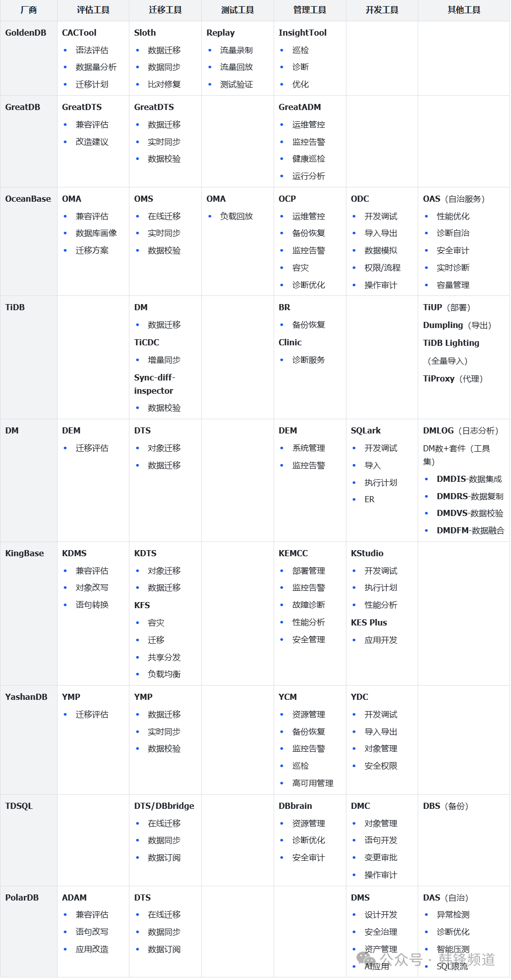Click the 异常检测 bullet under DAS
Viewport: 511px width, 980px height.
pos(453,914)
